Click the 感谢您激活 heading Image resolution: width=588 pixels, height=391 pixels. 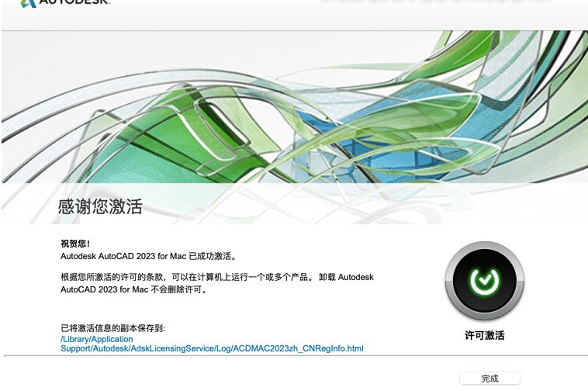[x=100, y=207]
